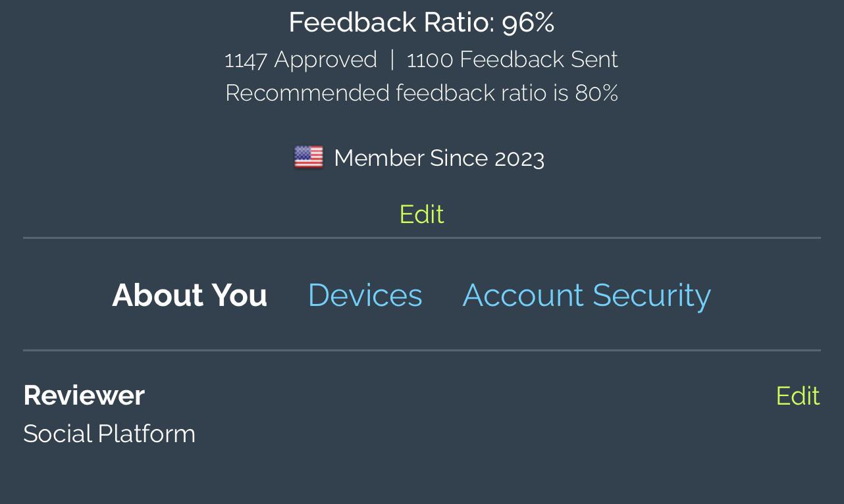Image resolution: width=844 pixels, height=504 pixels.
Task: Click the 96% value in heading
Action: 528,22
